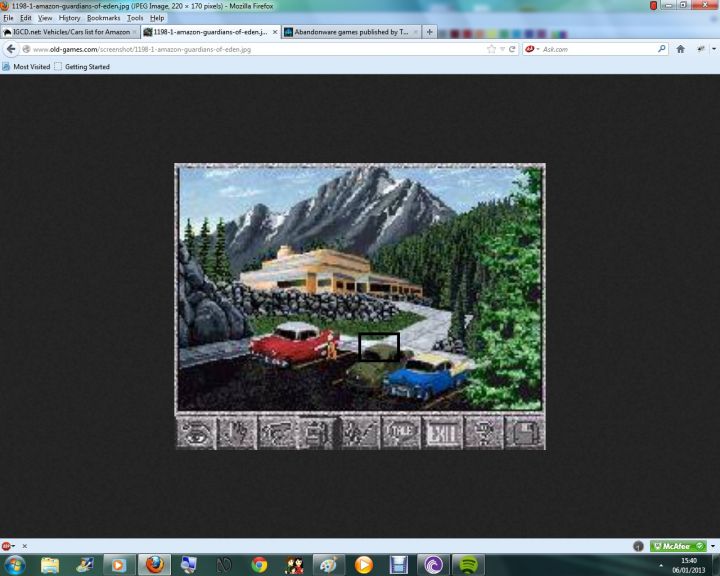The image size is (720, 576).
Task: Click the Getting Started bookmark link
Action: [84, 67]
